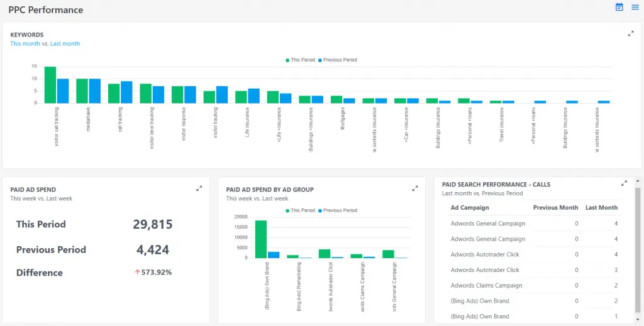
Task: Toggle Previous Period series in Ad Group legend
Action: [x=338, y=210]
